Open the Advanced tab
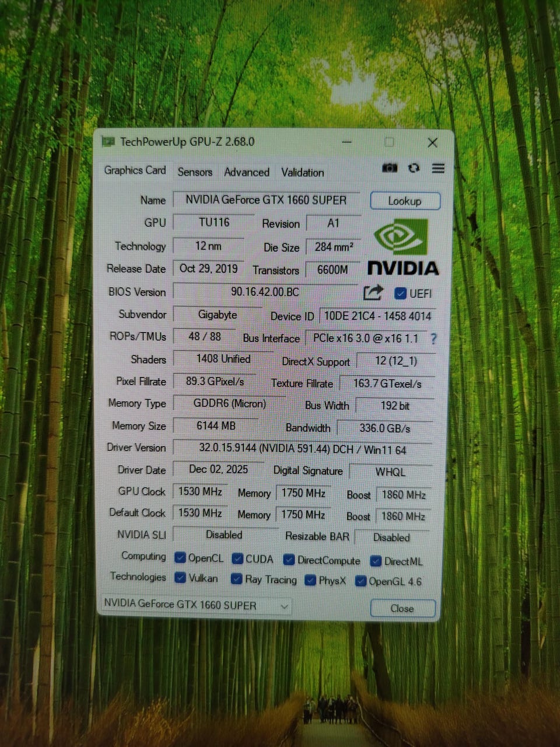This screenshot has height=747, width=560. (247, 172)
